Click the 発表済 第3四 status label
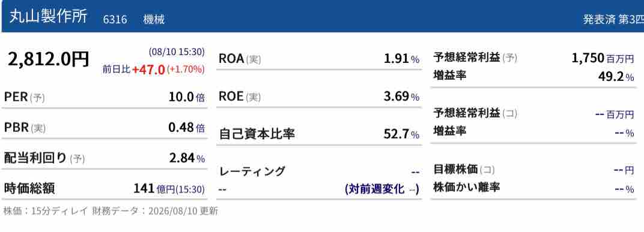 pos(613,20)
